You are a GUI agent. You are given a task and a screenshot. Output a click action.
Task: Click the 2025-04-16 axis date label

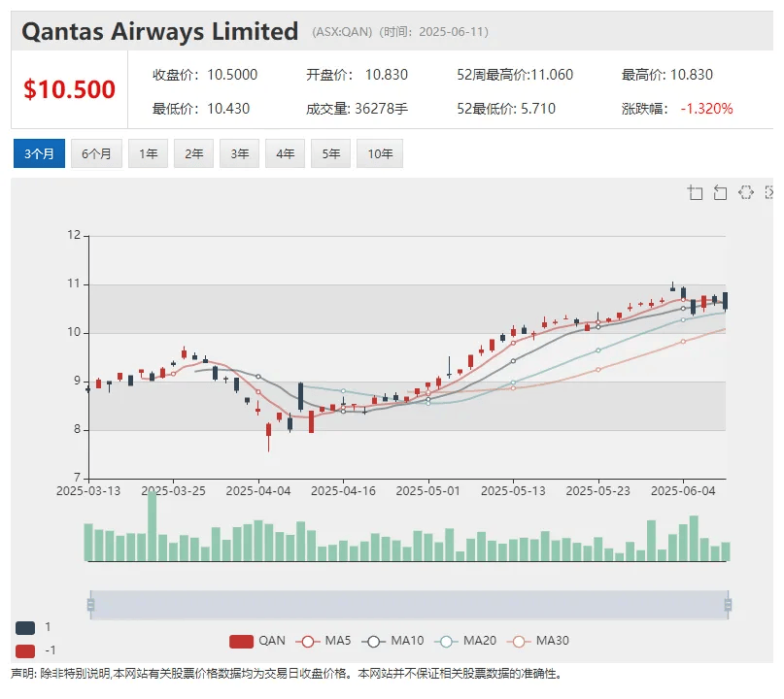(344, 491)
